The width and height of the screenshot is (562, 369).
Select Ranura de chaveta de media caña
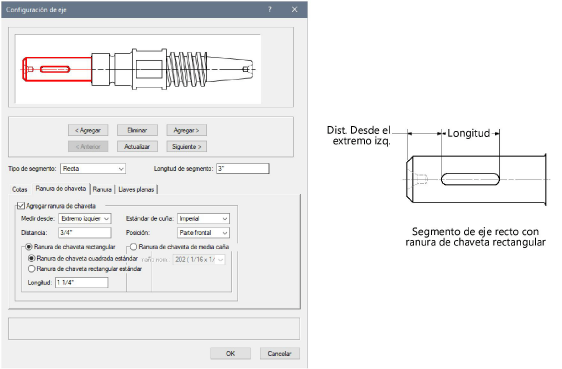[134, 247]
